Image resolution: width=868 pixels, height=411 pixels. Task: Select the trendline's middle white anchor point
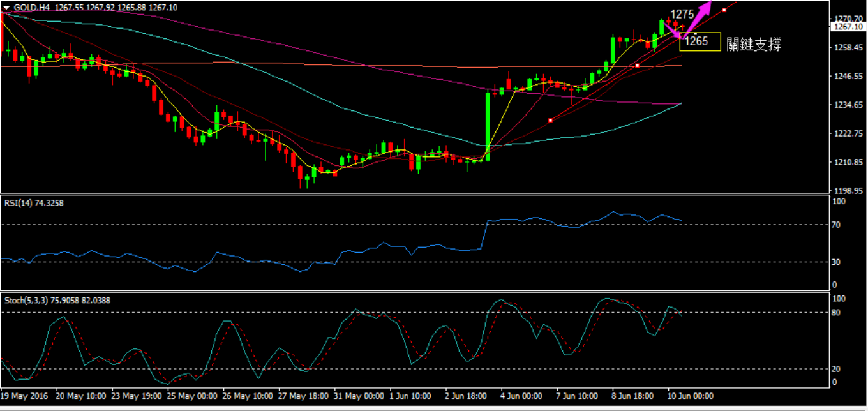pos(638,65)
